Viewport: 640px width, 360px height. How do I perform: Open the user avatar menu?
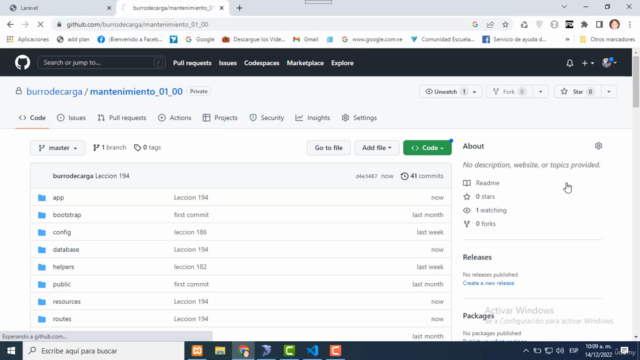click(609, 63)
